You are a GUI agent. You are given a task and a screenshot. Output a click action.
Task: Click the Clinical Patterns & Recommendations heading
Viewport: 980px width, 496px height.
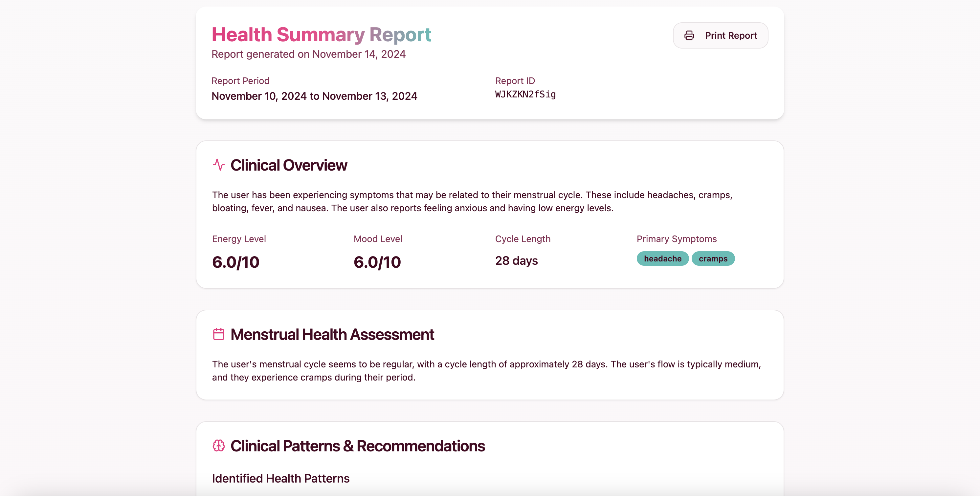coord(357,446)
